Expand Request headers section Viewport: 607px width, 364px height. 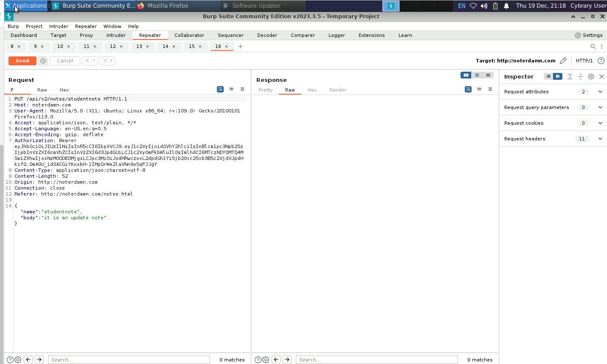tap(600, 139)
